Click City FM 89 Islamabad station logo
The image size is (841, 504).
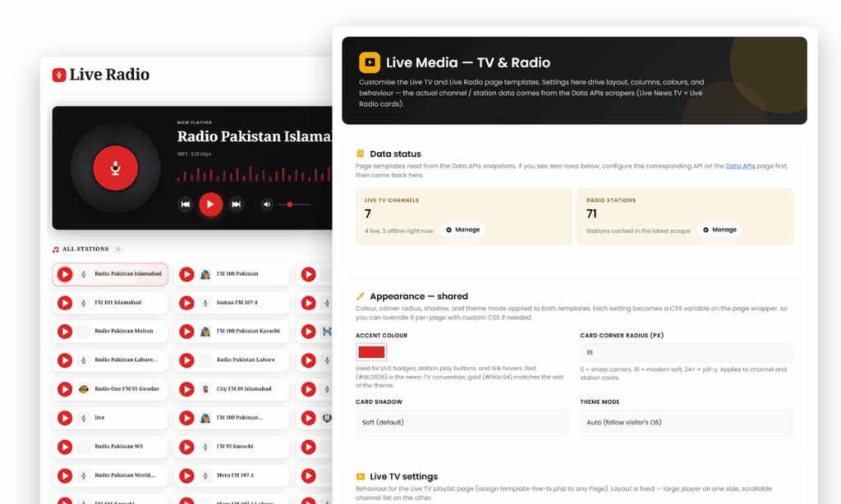205,389
